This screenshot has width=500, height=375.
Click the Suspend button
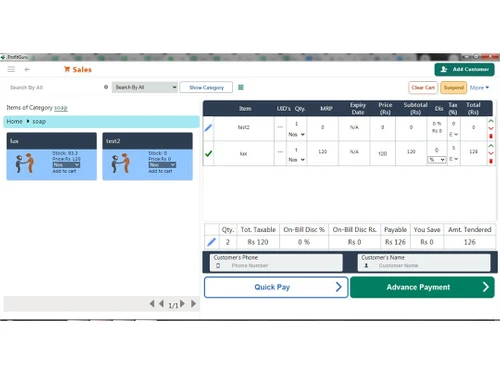[x=454, y=88]
